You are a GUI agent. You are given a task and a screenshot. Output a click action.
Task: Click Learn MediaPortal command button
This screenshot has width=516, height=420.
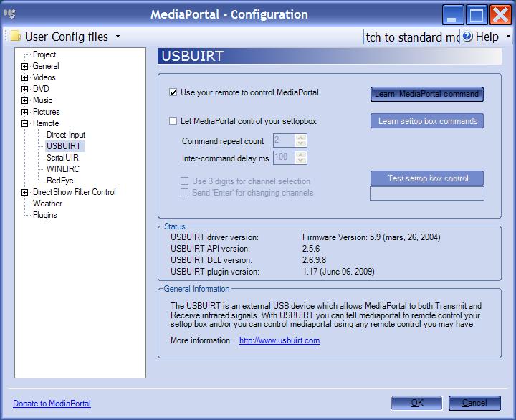click(426, 94)
